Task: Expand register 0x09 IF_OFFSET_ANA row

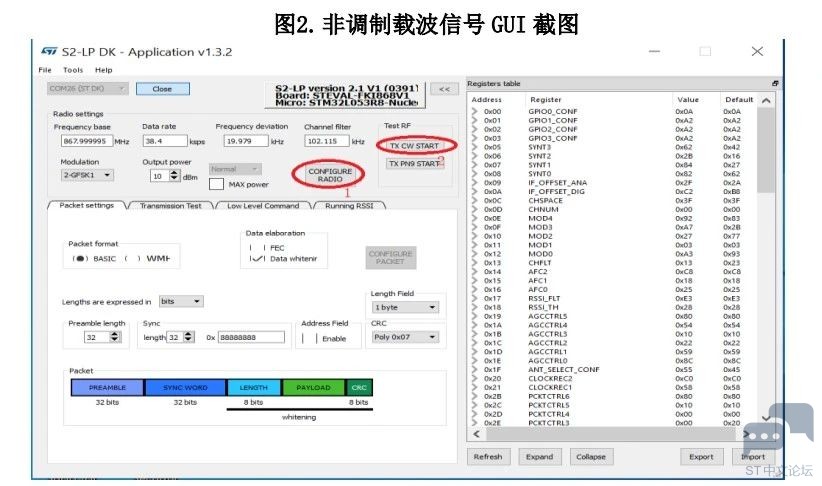Action: pos(474,183)
